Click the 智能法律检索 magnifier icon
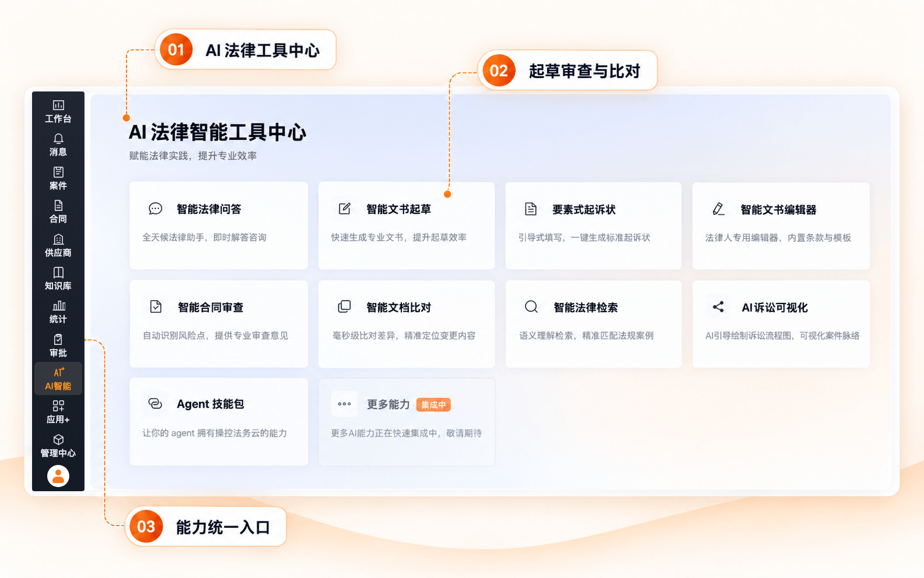Screen dimensions: 924x578 click(x=531, y=306)
